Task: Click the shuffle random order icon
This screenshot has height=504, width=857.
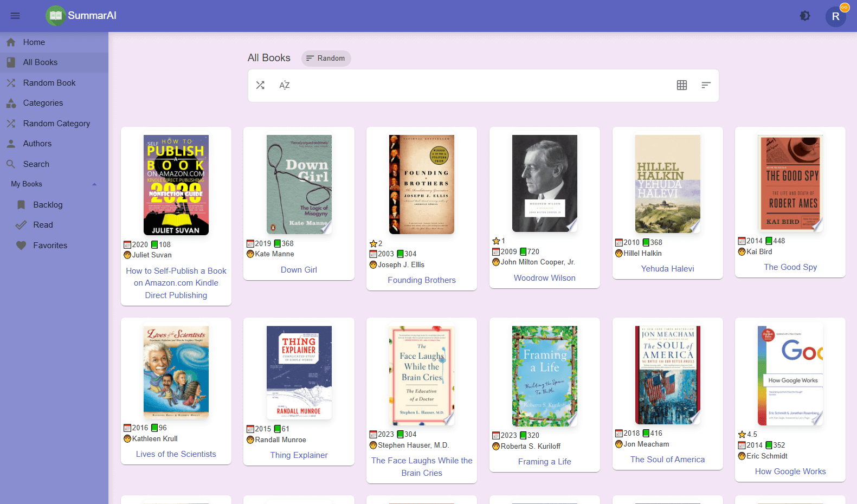Action: pos(260,85)
